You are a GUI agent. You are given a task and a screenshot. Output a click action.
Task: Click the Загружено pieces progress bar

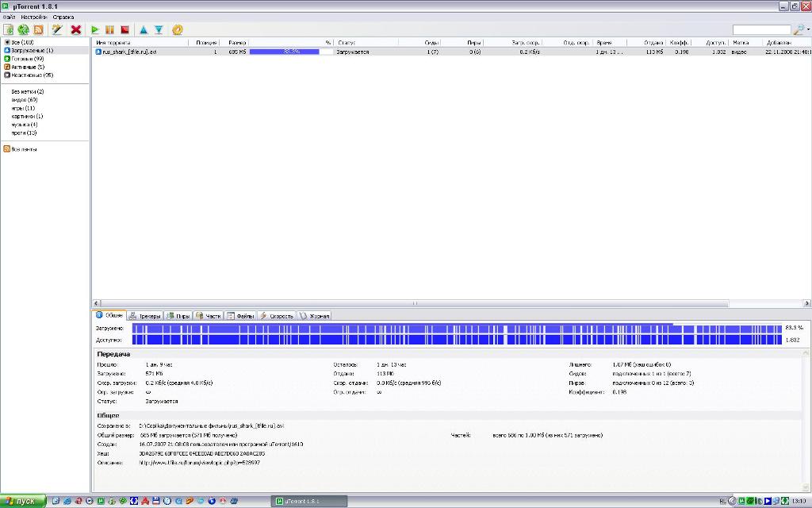click(x=457, y=328)
